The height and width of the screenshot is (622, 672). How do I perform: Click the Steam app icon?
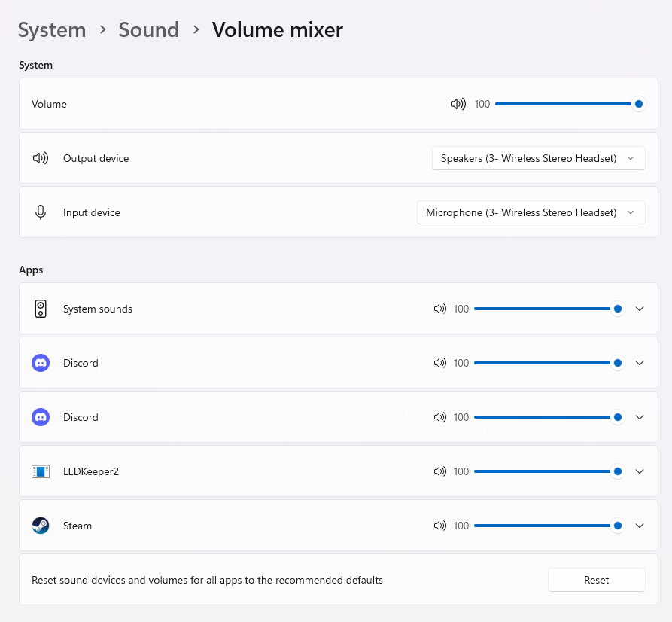tap(41, 526)
